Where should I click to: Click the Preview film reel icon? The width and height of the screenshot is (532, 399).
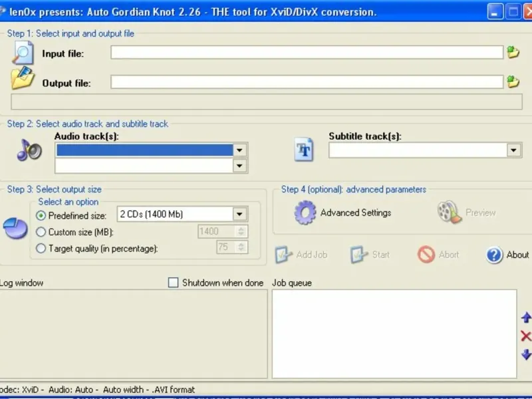pyautogui.click(x=450, y=212)
